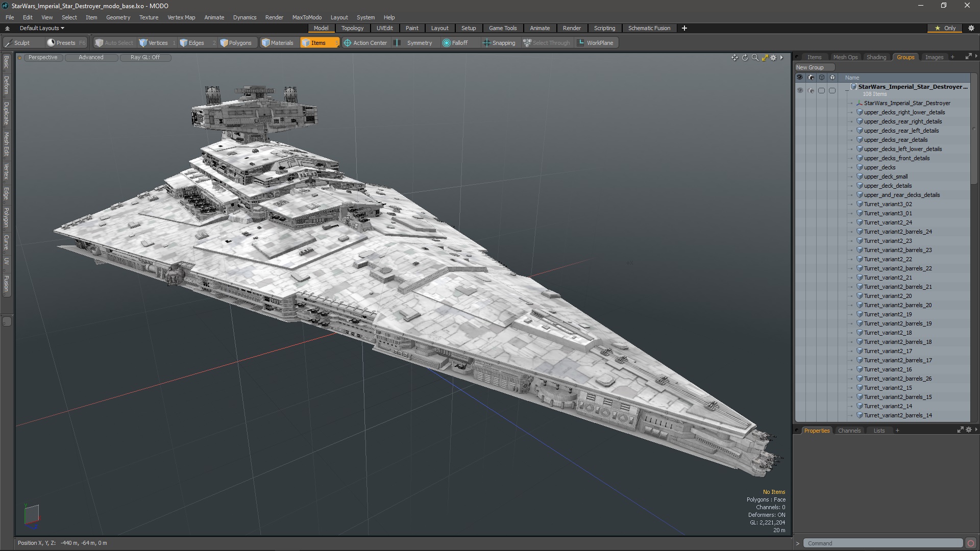Screen dimensions: 980x551
Task: Click the viewport zoom magnifier icon
Action: (x=755, y=58)
